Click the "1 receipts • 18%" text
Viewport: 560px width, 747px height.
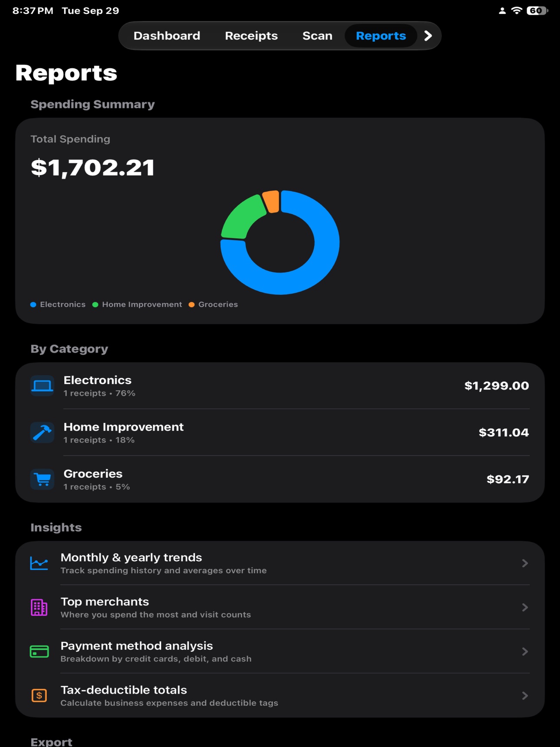[x=99, y=440]
